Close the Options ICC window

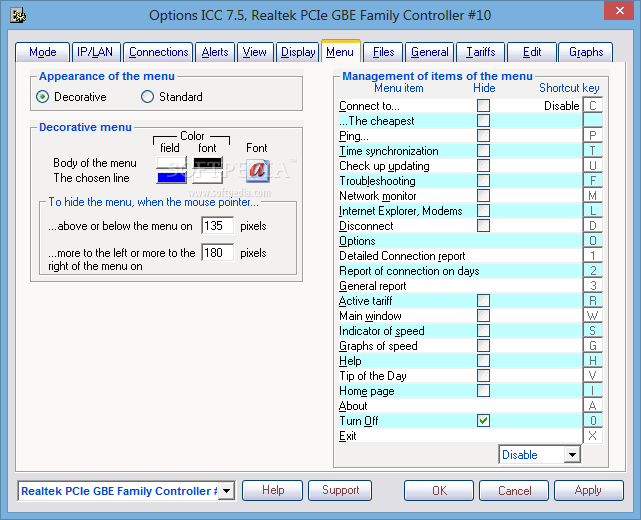[619, 11]
